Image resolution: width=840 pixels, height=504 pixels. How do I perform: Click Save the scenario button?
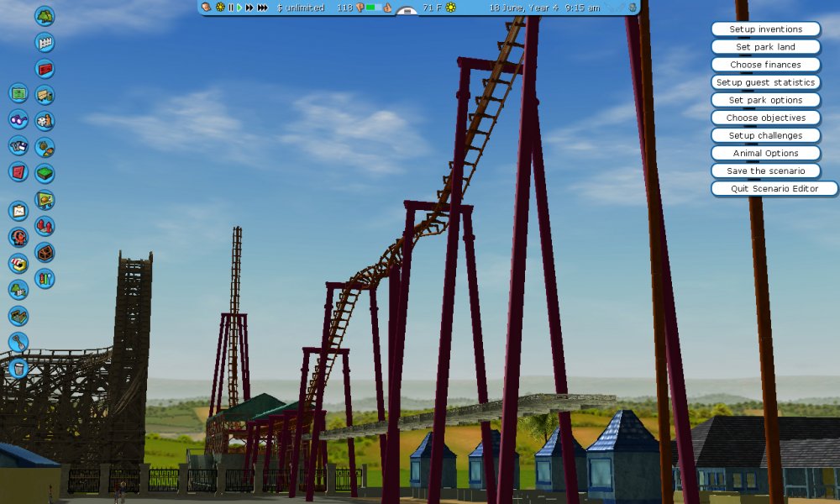(x=765, y=171)
